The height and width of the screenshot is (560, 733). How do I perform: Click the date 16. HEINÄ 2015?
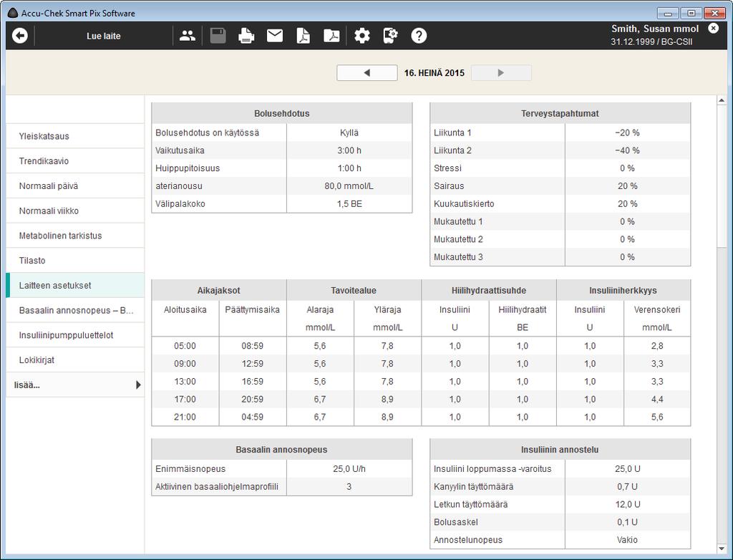[x=435, y=73]
